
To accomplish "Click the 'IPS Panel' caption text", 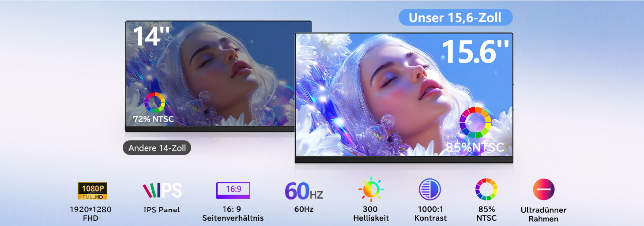I will 162,210.
